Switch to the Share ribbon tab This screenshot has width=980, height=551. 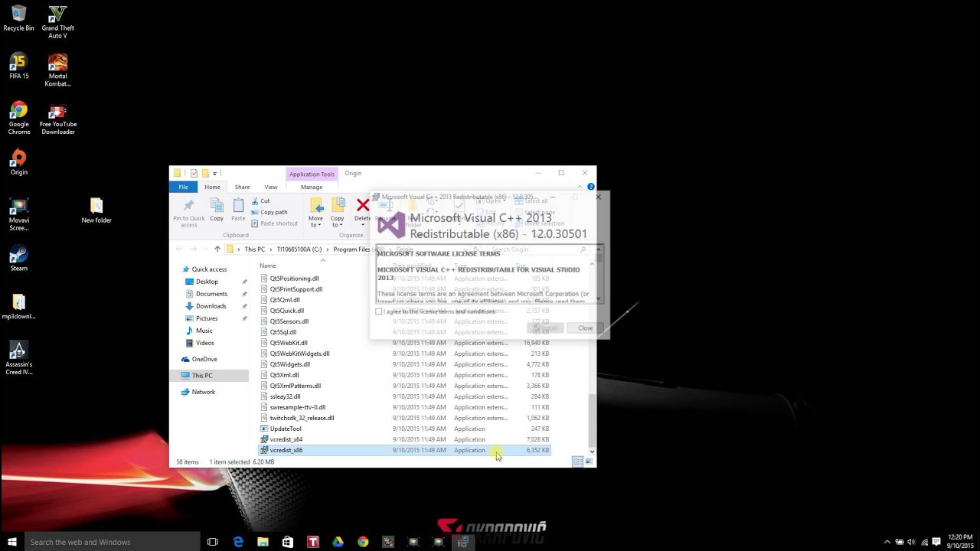[x=242, y=187]
